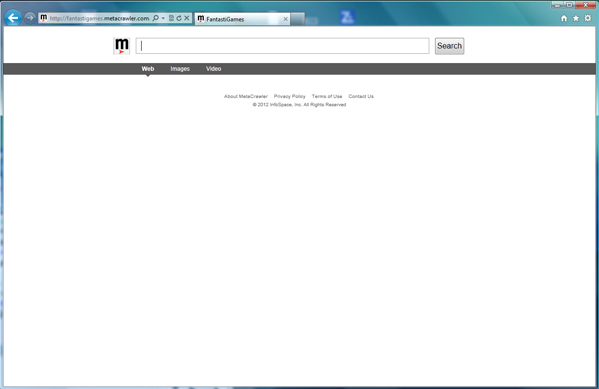Open the browser Home icon
The height and width of the screenshot is (389, 599).
[x=564, y=18]
